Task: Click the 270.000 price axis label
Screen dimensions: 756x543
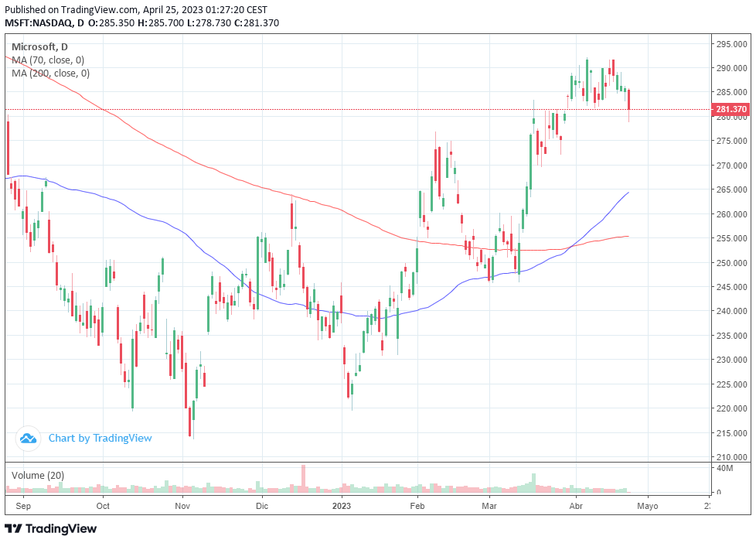Action: pos(731,166)
